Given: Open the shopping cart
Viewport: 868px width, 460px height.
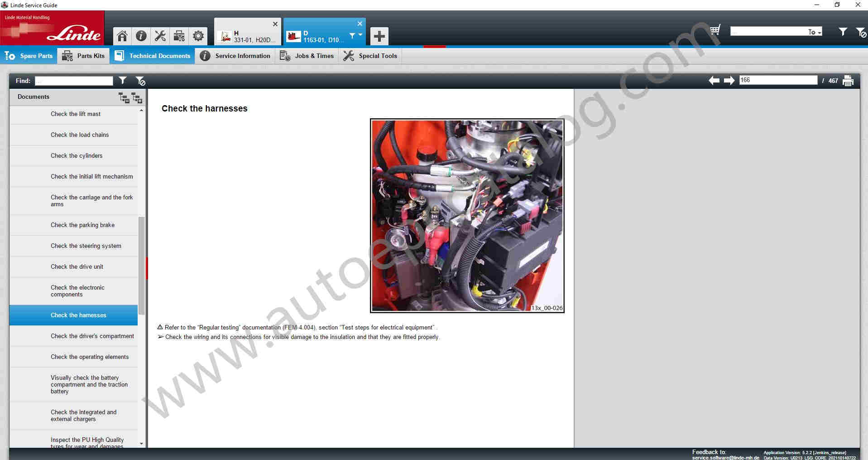Looking at the screenshot, I should click(715, 30).
